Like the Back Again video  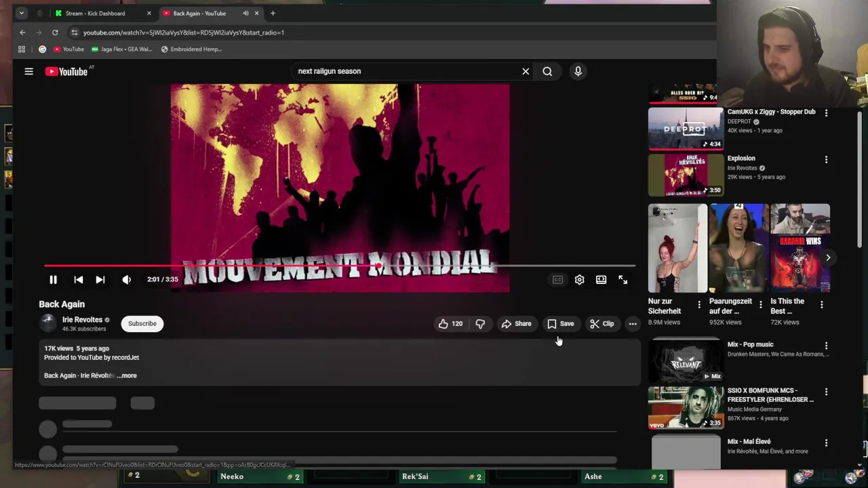450,323
